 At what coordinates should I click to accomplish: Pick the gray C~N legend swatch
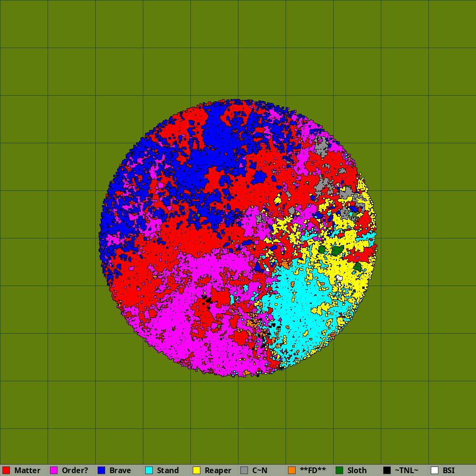[x=244, y=470]
